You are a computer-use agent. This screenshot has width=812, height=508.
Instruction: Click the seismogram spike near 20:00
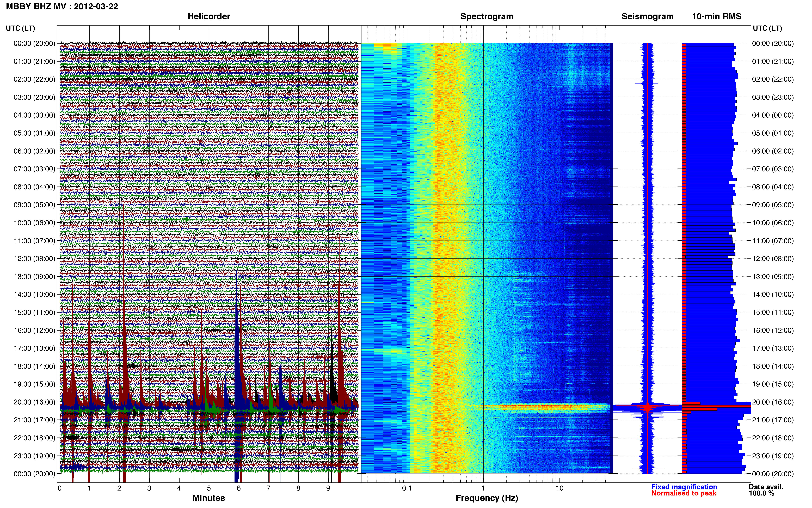[x=648, y=407]
